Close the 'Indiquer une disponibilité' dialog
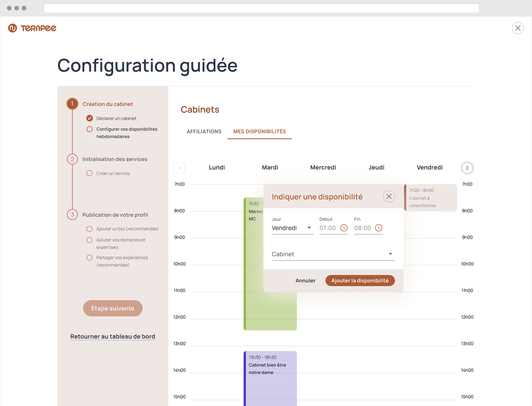Screen dimensions: 532x406 click(x=389, y=196)
